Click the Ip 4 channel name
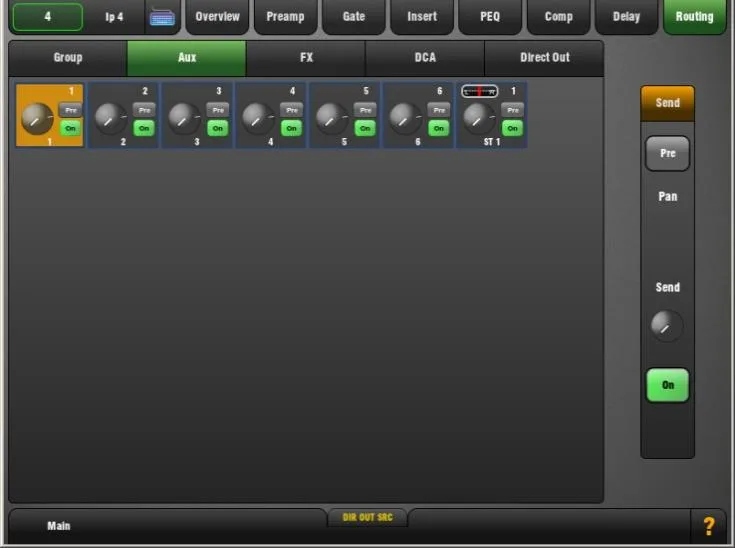 coord(114,17)
